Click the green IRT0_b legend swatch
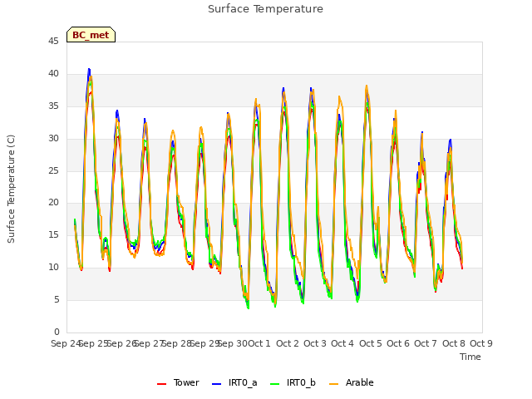The height and width of the screenshot is (399, 532). [275, 384]
